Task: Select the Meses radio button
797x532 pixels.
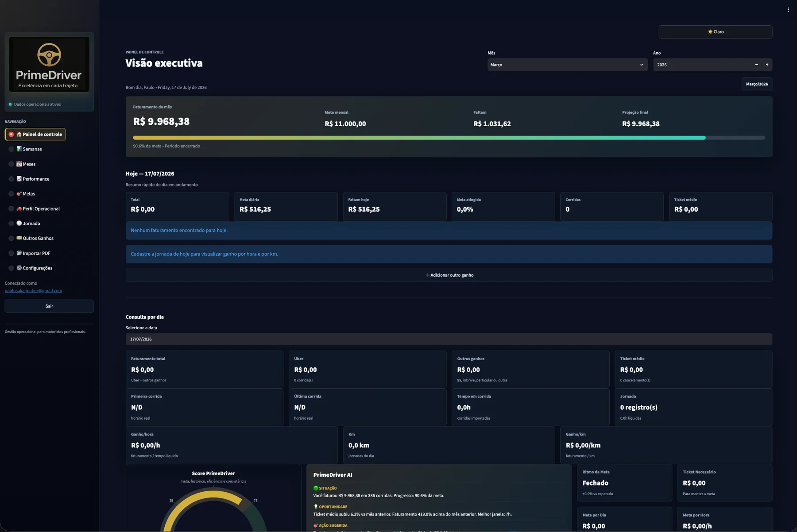Action: (x=11, y=164)
